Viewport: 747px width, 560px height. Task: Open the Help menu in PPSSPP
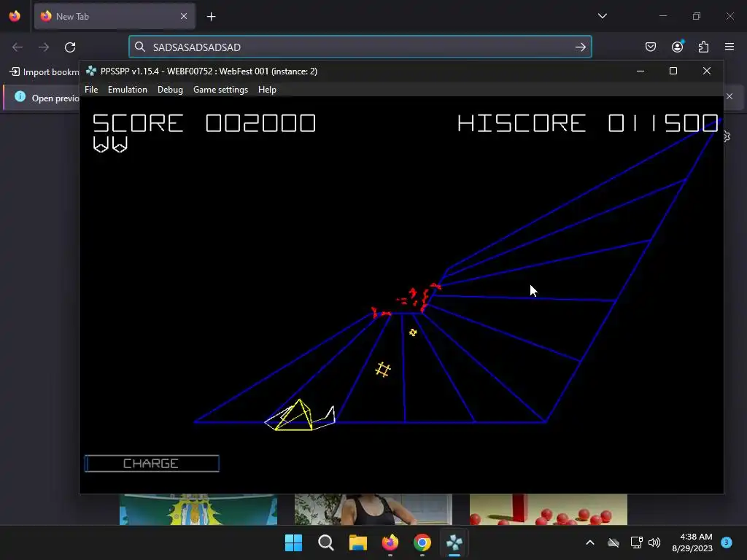(267, 90)
